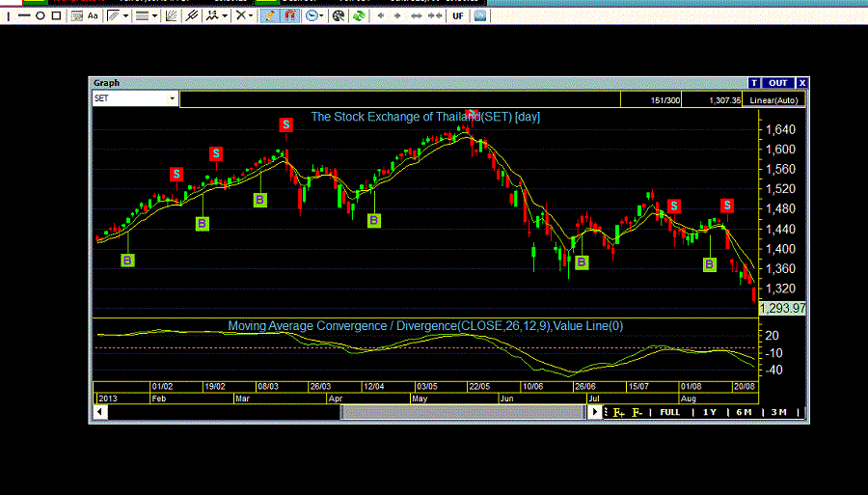Click the clock time period icon
Viewport: 868px width, 495px height.
(x=312, y=16)
